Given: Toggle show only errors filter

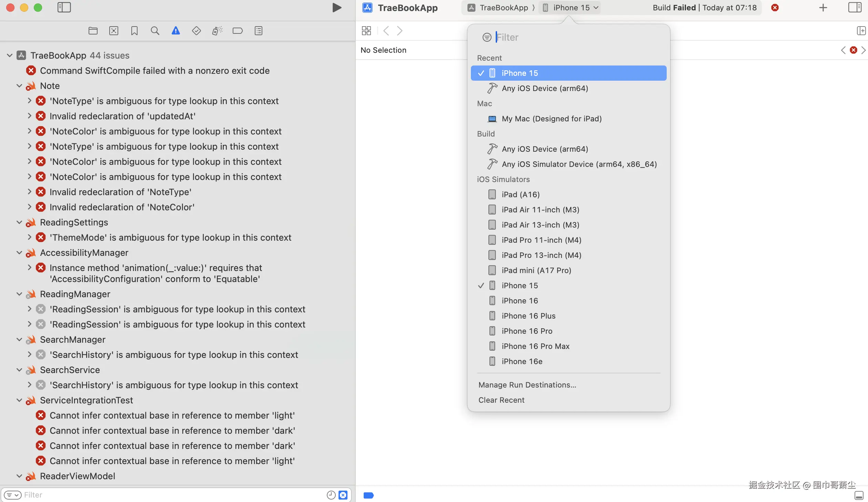Looking at the screenshot, I should 343,495.
